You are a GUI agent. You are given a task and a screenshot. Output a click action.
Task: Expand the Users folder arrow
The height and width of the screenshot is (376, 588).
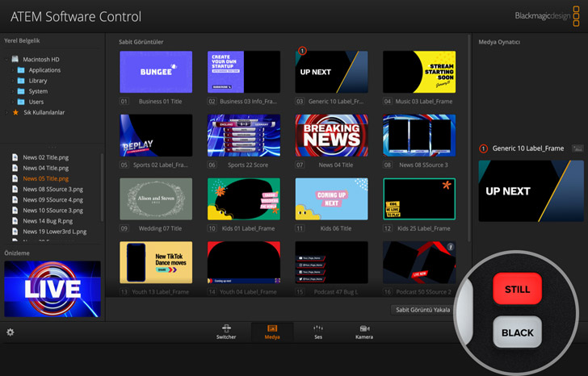click(11, 102)
